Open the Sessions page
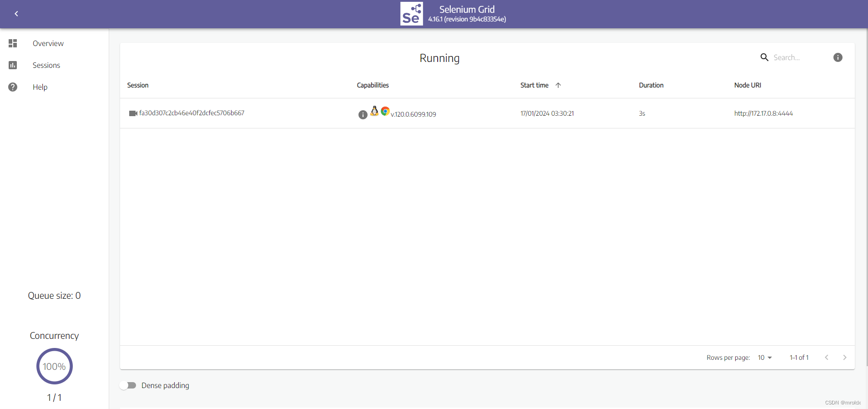Image resolution: width=868 pixels, height=409 pixels. click(x=46, y=65)
